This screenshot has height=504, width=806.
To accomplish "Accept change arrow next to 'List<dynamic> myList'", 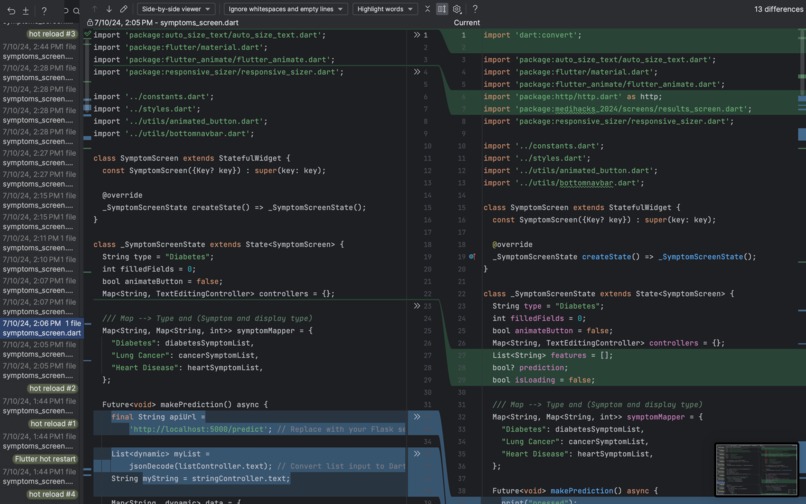I will pos(417,454).
